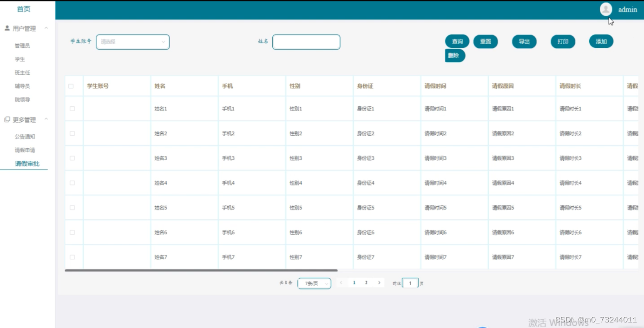Click the 删除 delete button

pyautogui.click(x=455, y=56)
